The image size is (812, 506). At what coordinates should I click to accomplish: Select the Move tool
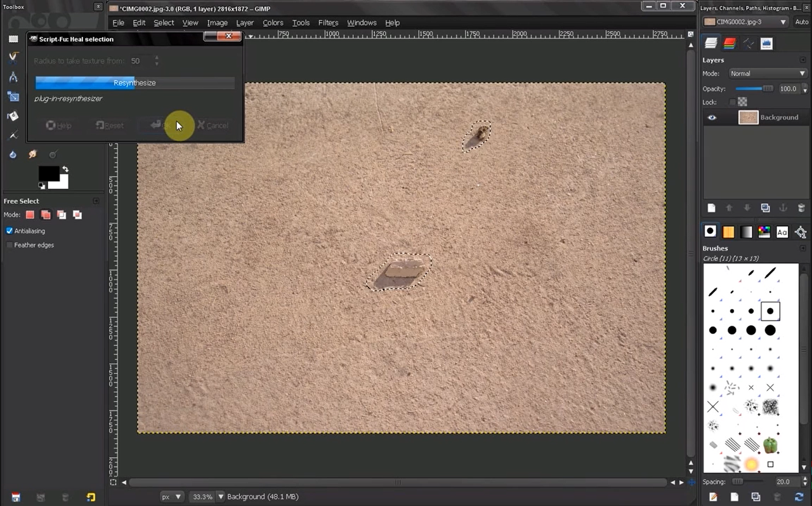[13, 96]
